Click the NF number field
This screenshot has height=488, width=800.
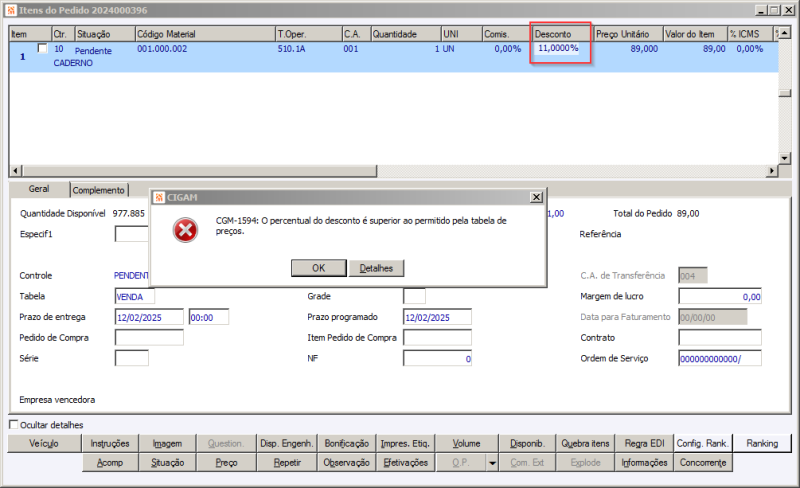tap(437, 358)
